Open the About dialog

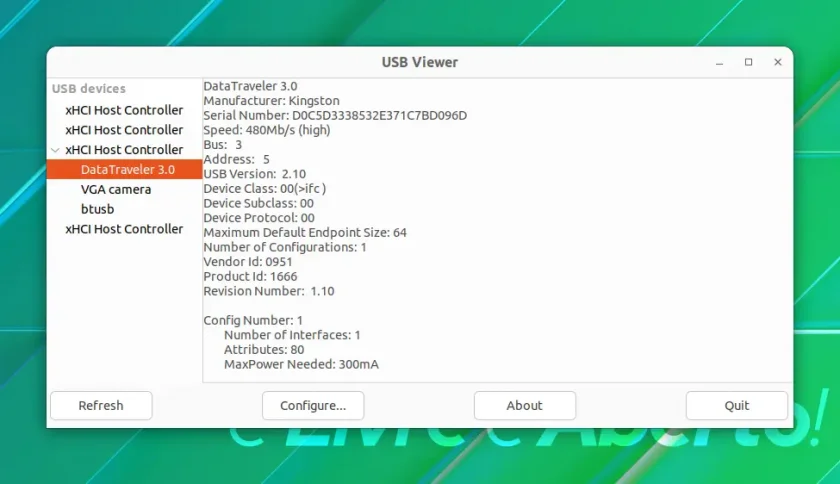click(524, 405)
